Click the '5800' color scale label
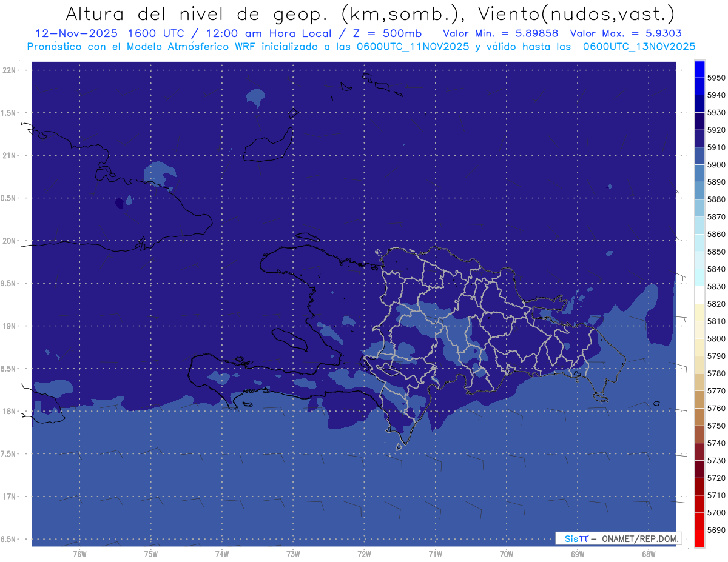Image resolution: width=728 pixels, height=562 pixels. [716, 339]
